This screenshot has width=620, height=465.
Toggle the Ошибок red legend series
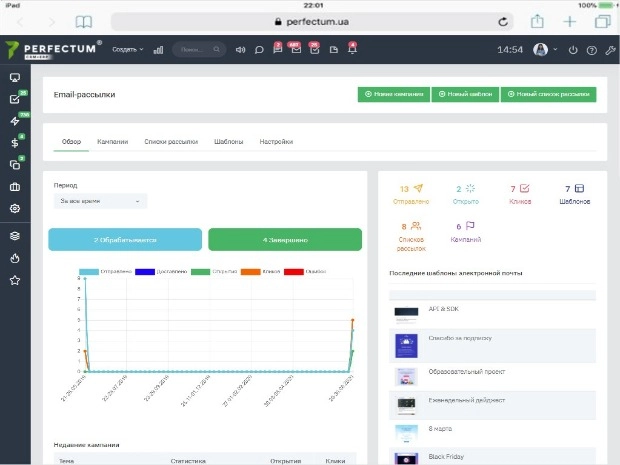point(305,272)
